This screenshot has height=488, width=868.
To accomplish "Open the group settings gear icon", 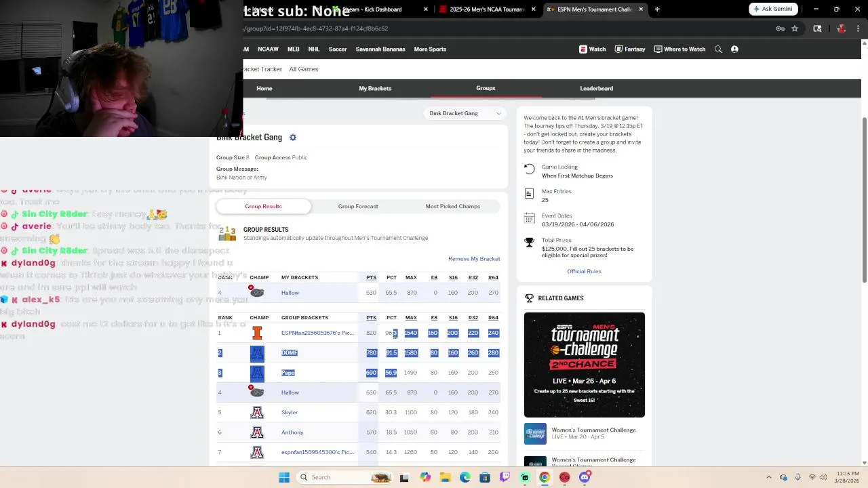I will (x=293, y=138).
